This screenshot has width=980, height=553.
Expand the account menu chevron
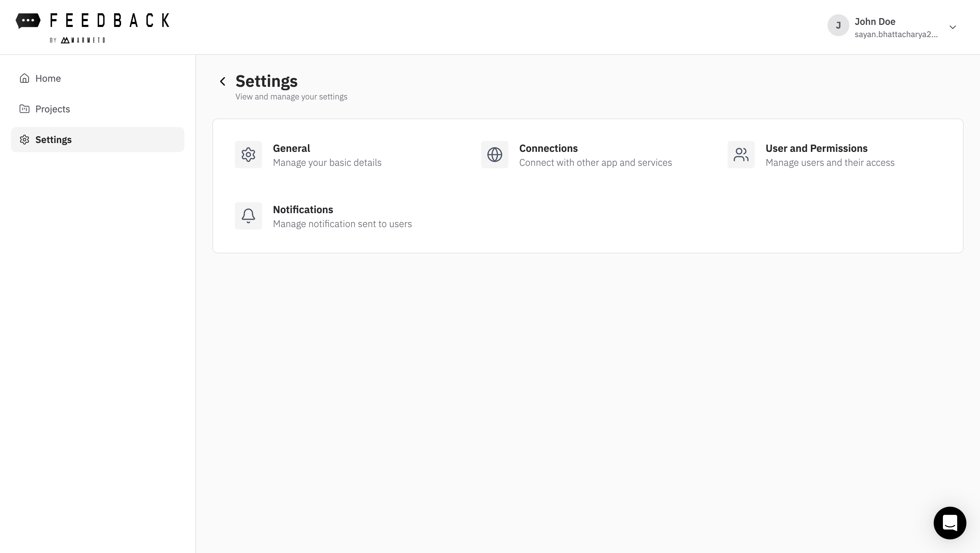tap(953, 27)
